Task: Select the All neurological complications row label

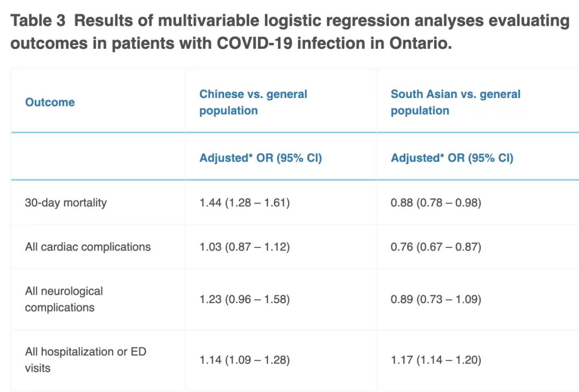Action: click(x=64, y=299)
